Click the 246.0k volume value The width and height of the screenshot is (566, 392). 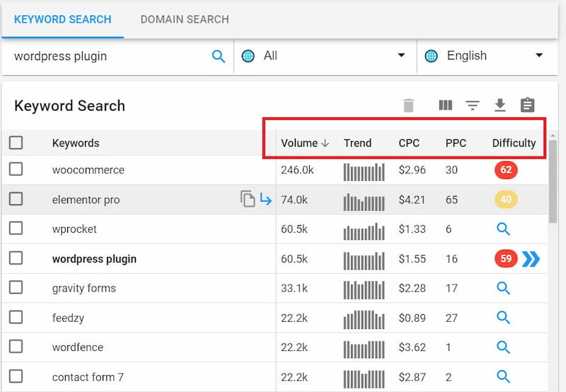click(297, 170)
